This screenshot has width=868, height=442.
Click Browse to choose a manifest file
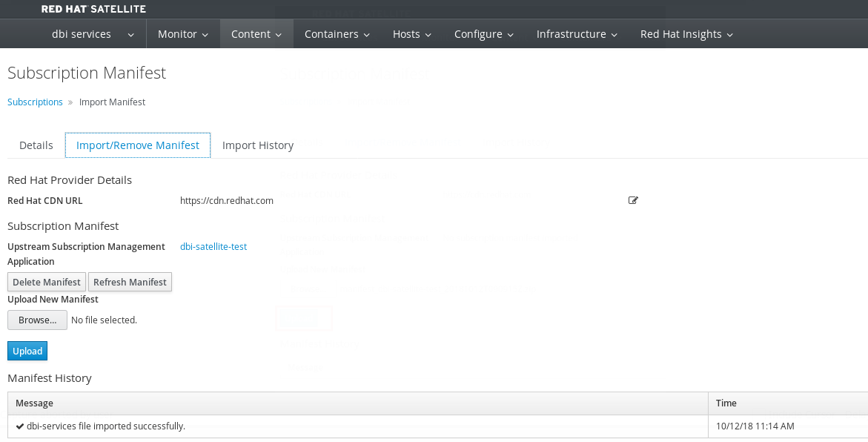point(37,320)
